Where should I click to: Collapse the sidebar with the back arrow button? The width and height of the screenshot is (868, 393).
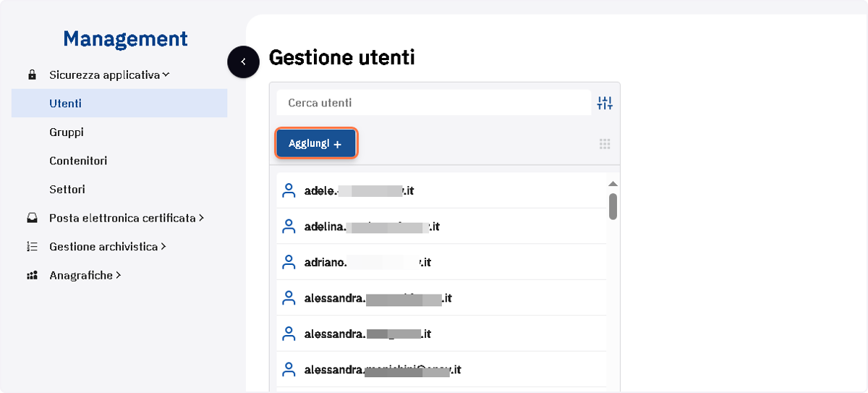(244, 62)
